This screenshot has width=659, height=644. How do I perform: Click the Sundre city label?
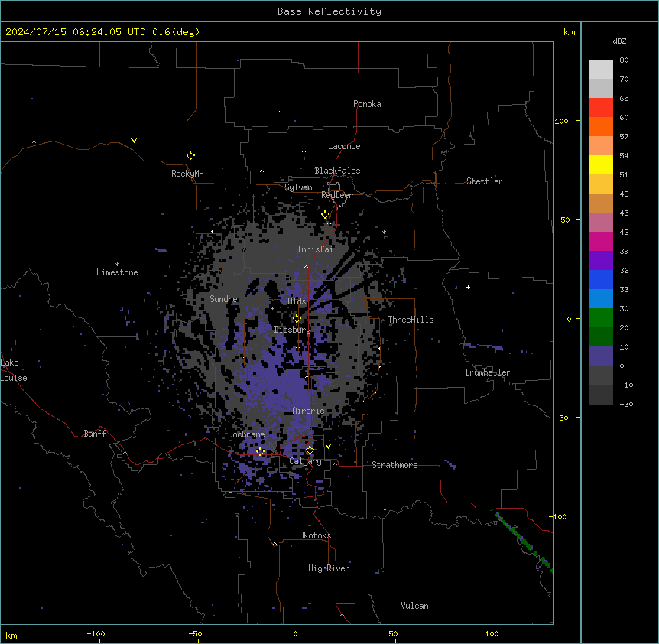(223, 299)
